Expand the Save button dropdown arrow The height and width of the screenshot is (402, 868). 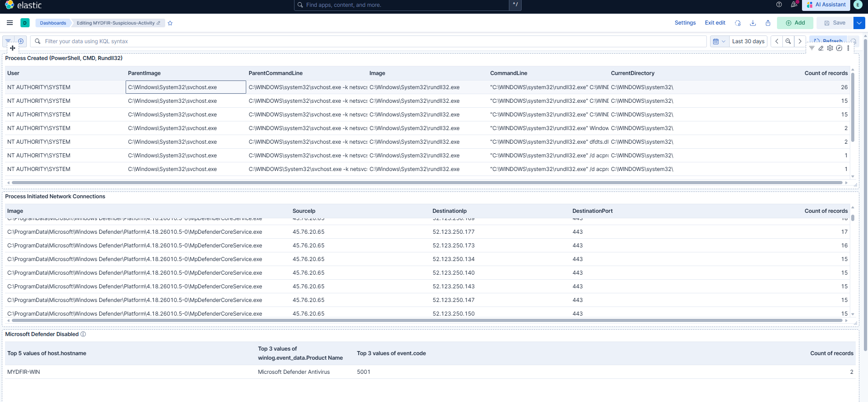(859, 23)
